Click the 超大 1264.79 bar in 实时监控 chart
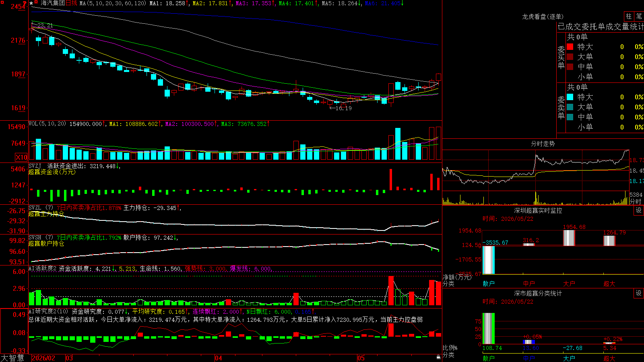Screen dimensions: 644x362 click(x=609, y=241)
